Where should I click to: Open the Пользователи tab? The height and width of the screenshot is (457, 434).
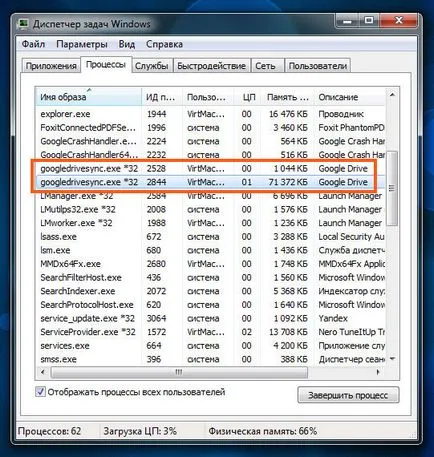pos(318,66)
